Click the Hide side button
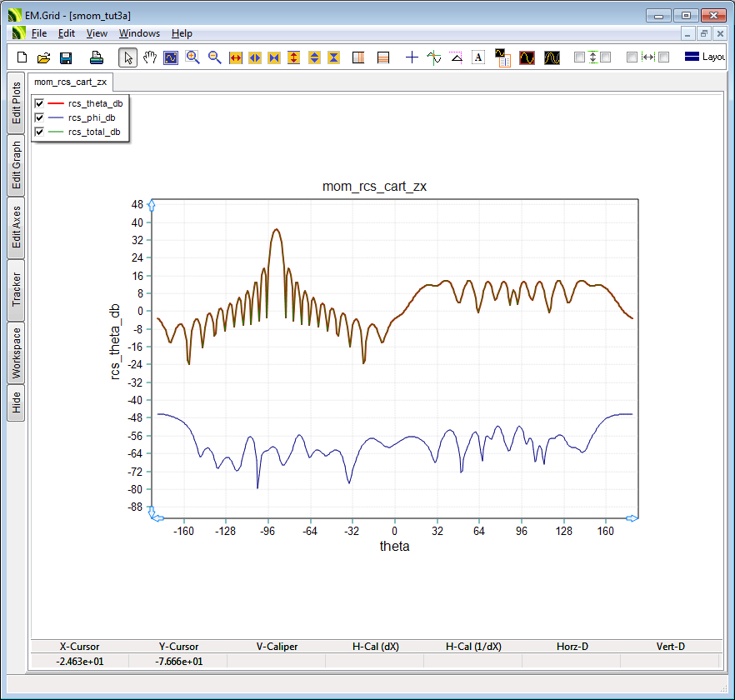 pyautogui.click(x=16, y=403)
